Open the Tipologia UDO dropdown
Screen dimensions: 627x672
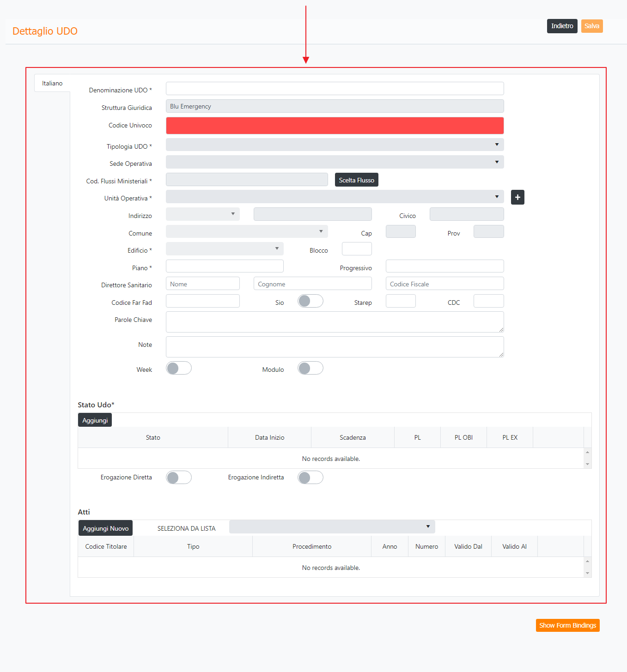coord(335,145)
